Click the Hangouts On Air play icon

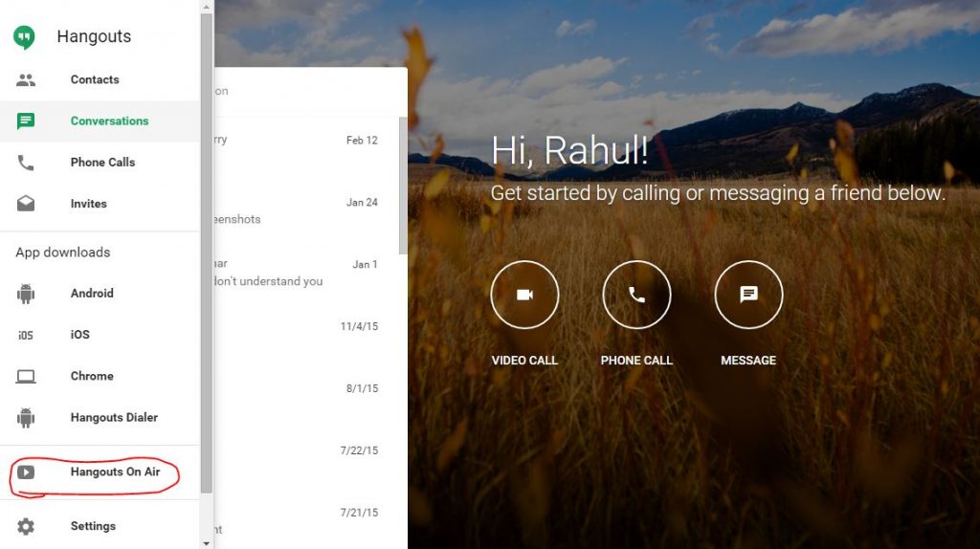[26, 472]
